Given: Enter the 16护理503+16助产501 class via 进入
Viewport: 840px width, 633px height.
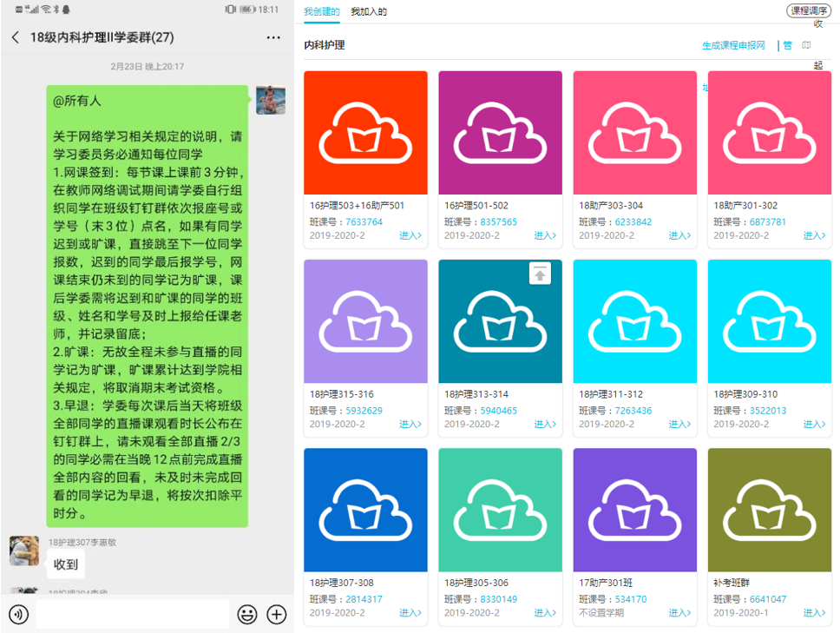Looking at the screenshot, I should coord(410,236).
